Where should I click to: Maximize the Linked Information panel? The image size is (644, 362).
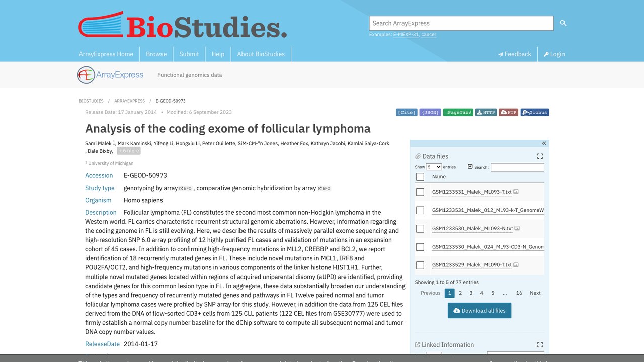[x=540, y=345]
